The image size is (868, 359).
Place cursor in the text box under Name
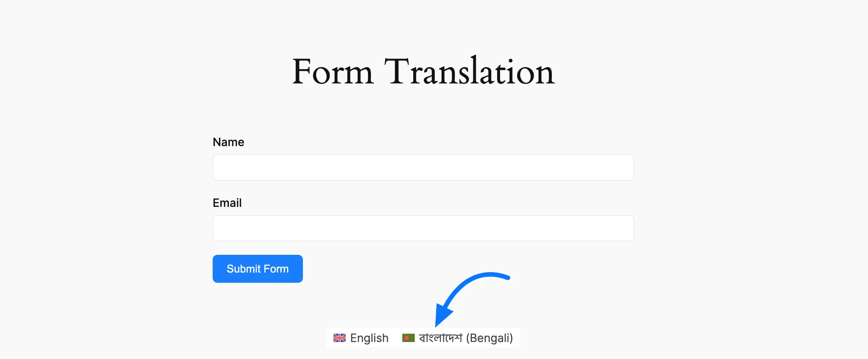click(423, 167)
